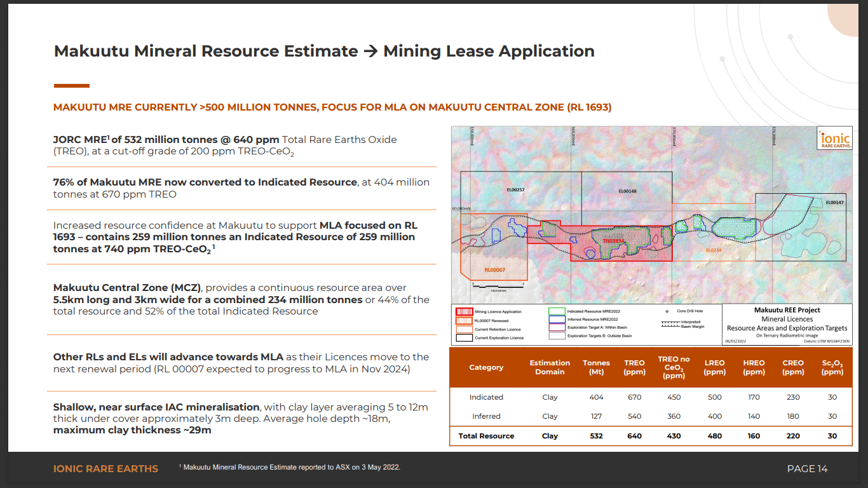Viewport: 868px width, 488px height.
Task: Click the TREO no CeO2 (ppm) header
Action: [674, 367]
